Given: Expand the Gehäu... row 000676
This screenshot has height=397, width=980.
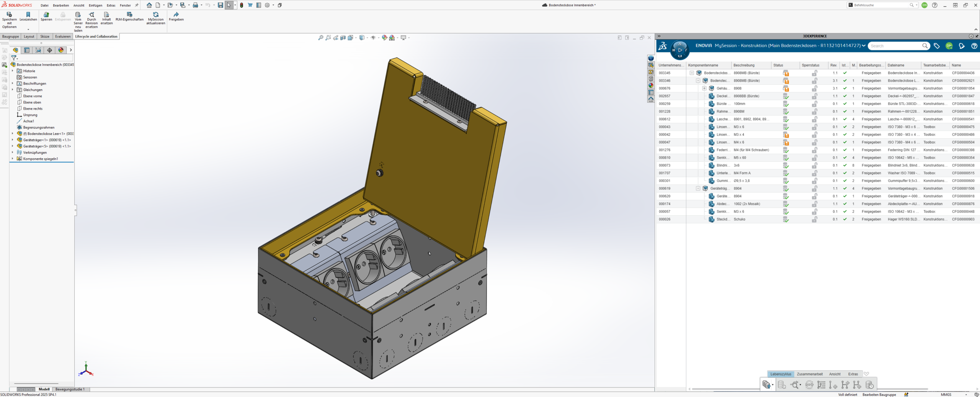Looking at the screenshot, I should tap(704, 88).
